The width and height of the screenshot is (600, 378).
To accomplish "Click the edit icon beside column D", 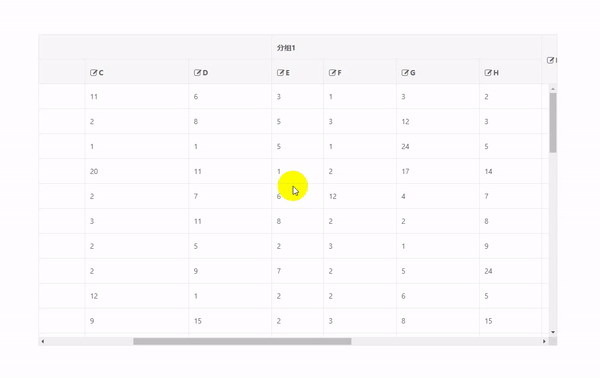I will tap(197, 73).
